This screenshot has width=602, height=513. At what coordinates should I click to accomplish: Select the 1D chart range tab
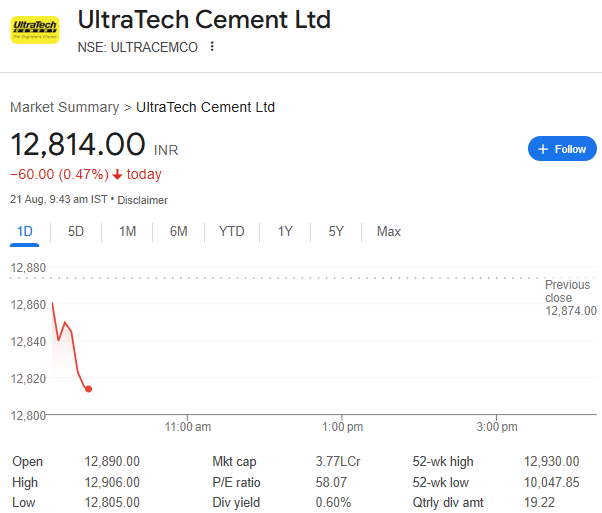pos(25,232)
